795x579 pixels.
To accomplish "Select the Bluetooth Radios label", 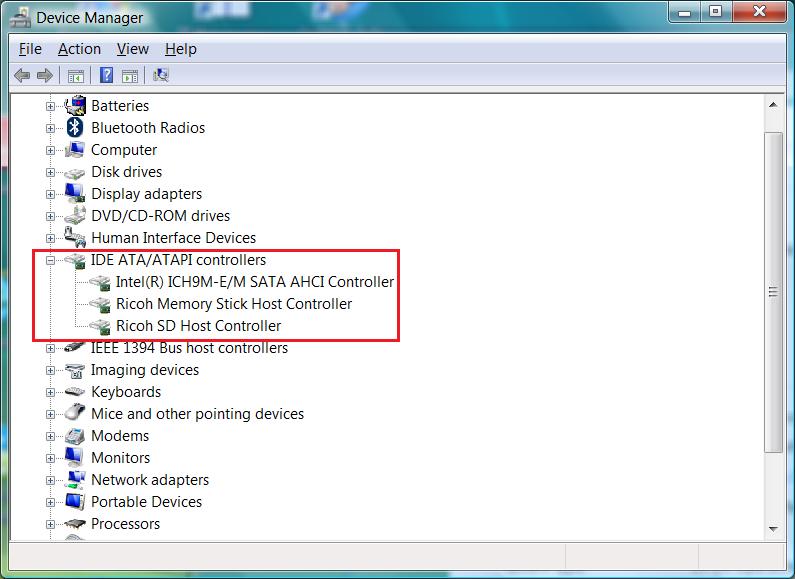I will click(x=148, y=128).
